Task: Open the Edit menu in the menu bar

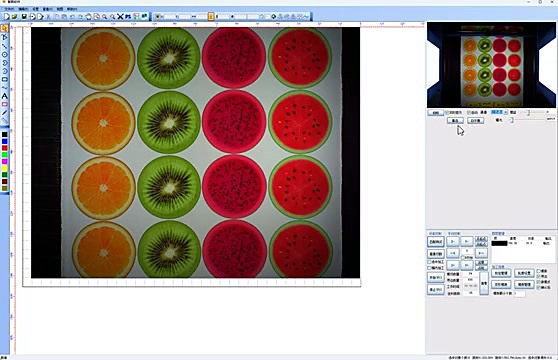Action: tap(23, 9)
